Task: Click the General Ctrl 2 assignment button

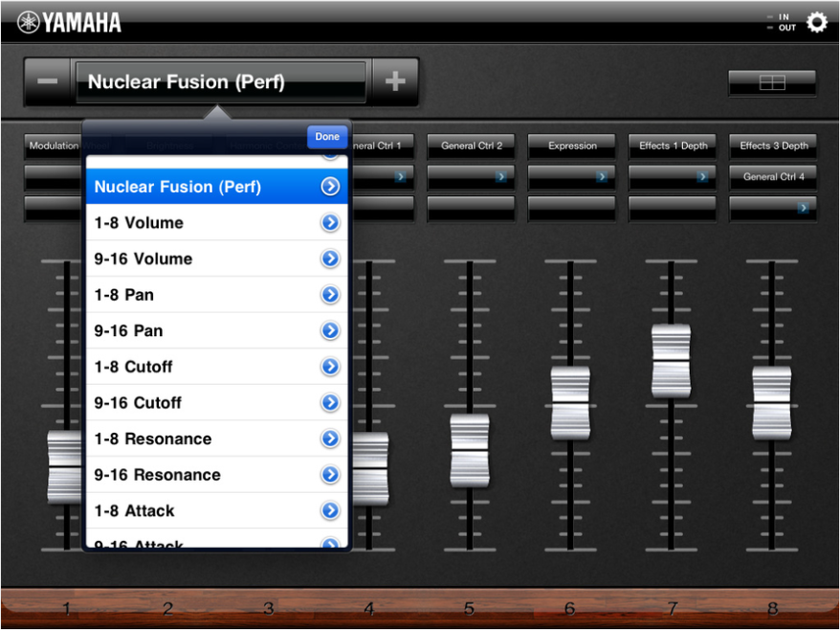Action: [x=471, y=146]
